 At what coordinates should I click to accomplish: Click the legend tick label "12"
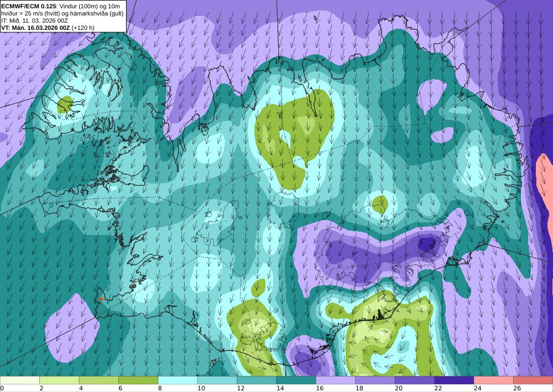(x=241, y=388)
